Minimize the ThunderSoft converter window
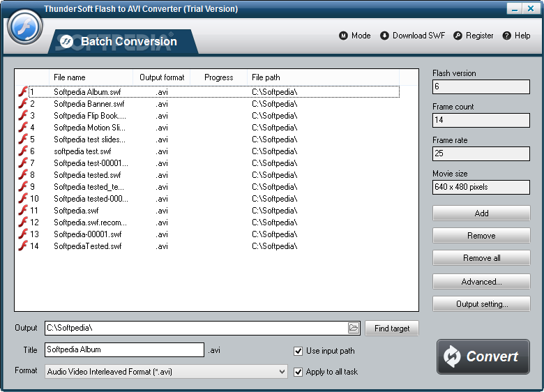The width and height of the screenshot is (544, 392). (x=514, y=8)
